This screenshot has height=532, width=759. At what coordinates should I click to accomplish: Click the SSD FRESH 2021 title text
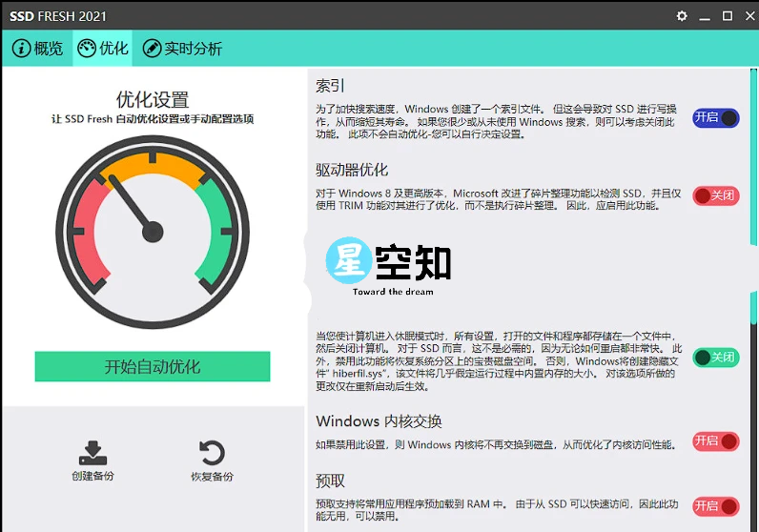57,16
